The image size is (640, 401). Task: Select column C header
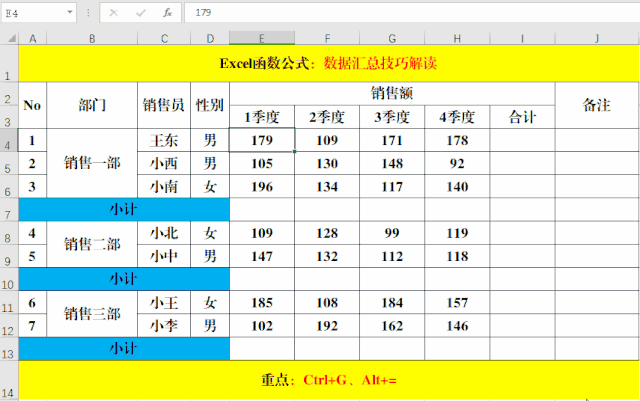click(164, 38)
